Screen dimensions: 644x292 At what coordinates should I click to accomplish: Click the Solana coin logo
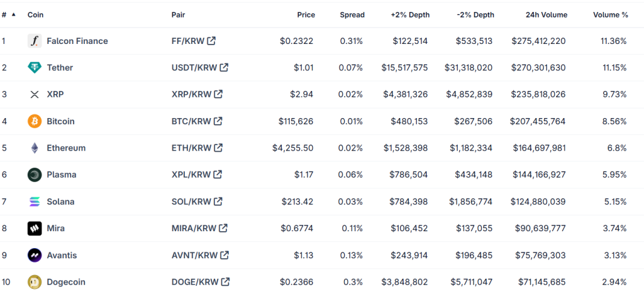click(x=35, y=202)
